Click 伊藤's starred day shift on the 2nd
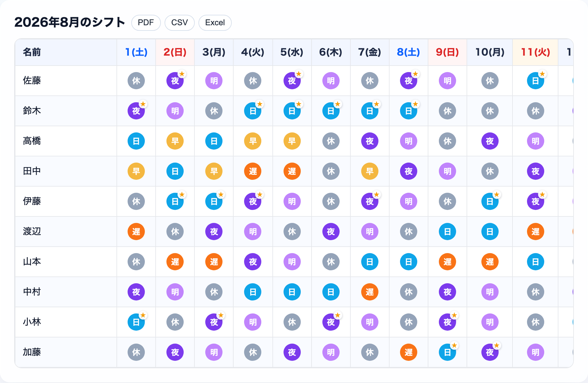Viewport: 588px width, 383px height. click(x=175, y=201)
